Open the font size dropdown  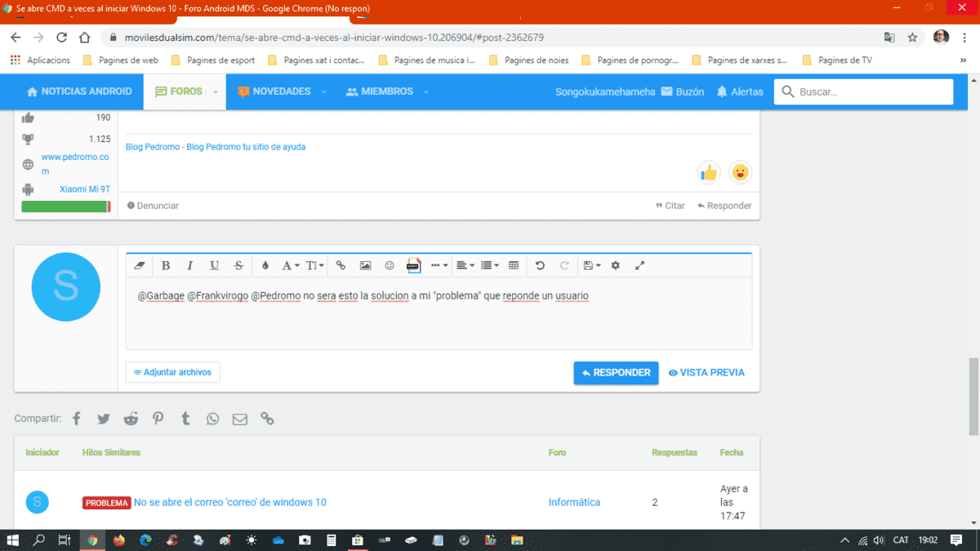click(315, 265)
